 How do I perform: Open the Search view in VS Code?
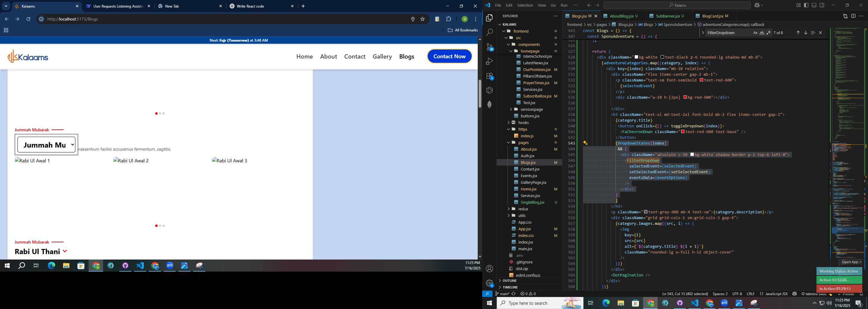coord(489,32)
